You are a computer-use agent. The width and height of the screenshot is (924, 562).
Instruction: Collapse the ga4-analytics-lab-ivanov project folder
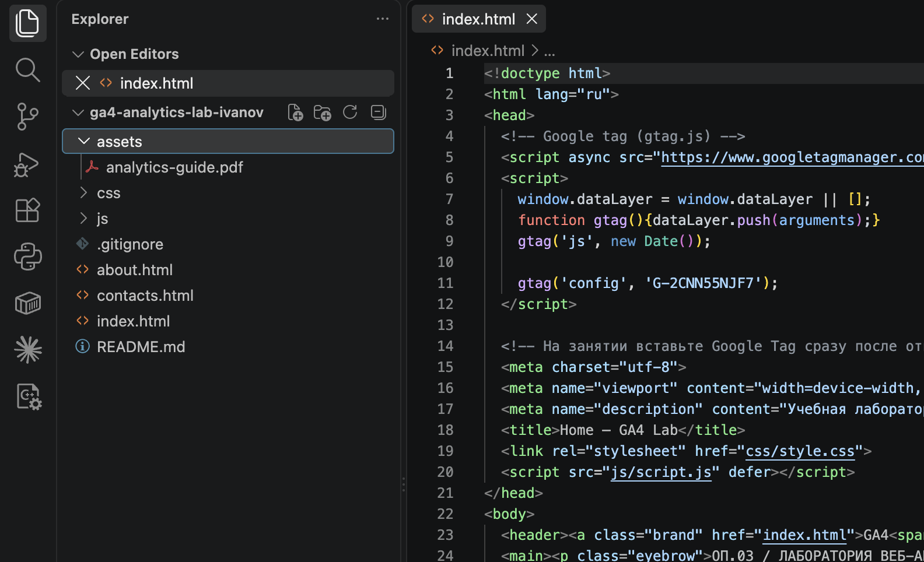[x=78, y=113]
